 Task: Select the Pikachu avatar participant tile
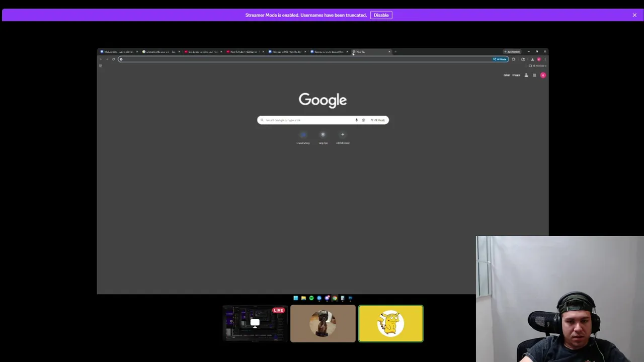(x=391, y=323)
